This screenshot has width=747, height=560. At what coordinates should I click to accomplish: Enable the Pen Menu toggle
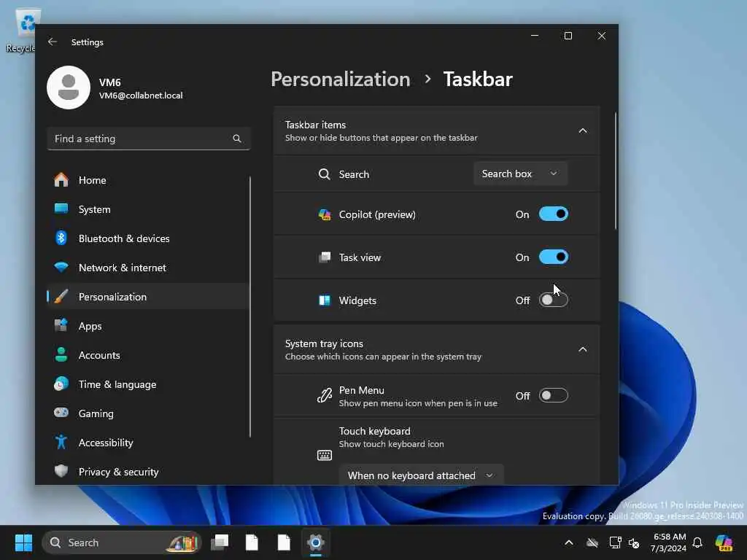pyautogui.click(x=554, y=395)
